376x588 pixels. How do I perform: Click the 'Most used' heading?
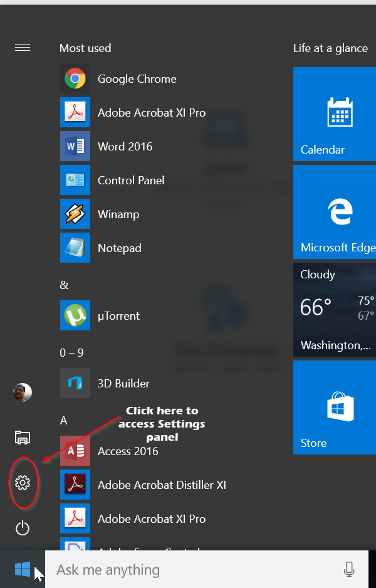(x=85, y=48)
